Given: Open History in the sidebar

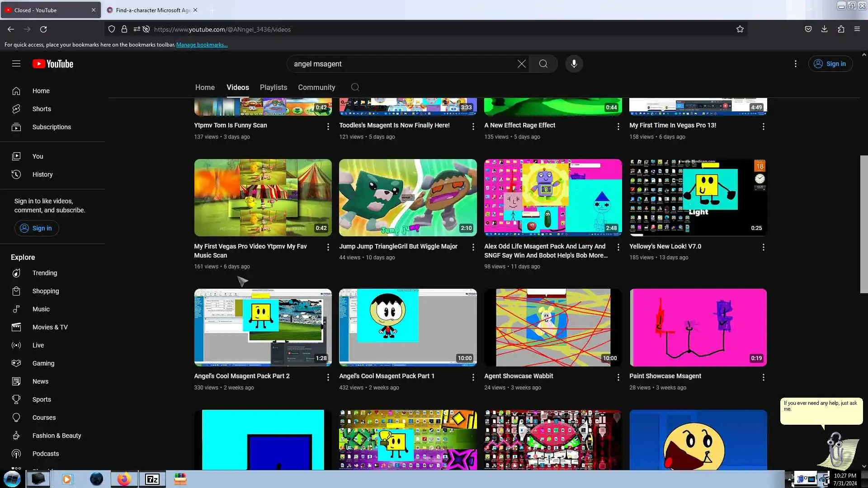Looking at the screenshot, I should coord(42,174).
